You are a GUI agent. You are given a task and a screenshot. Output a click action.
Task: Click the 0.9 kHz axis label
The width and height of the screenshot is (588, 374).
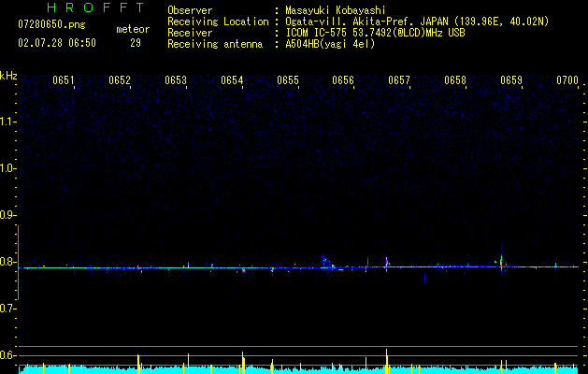click(7, 215)
